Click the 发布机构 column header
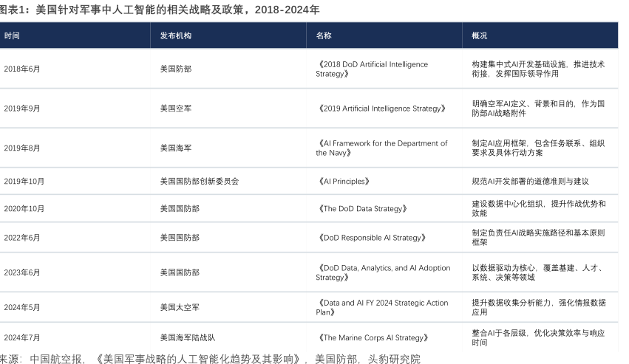Screen dimensions: 629x364 point(175,35)
